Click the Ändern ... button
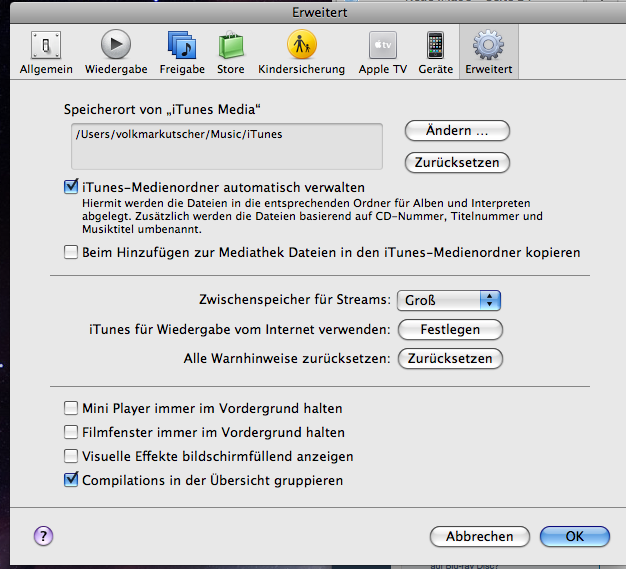The image size is (626, 569). [x=457, y=131]
